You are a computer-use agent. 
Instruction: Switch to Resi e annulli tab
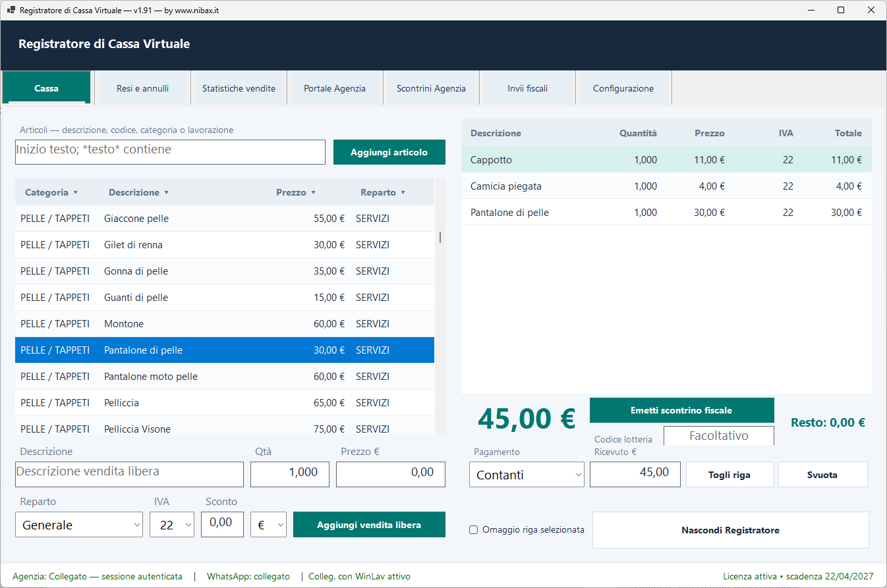pyautogui.click(x=142, y=88)
